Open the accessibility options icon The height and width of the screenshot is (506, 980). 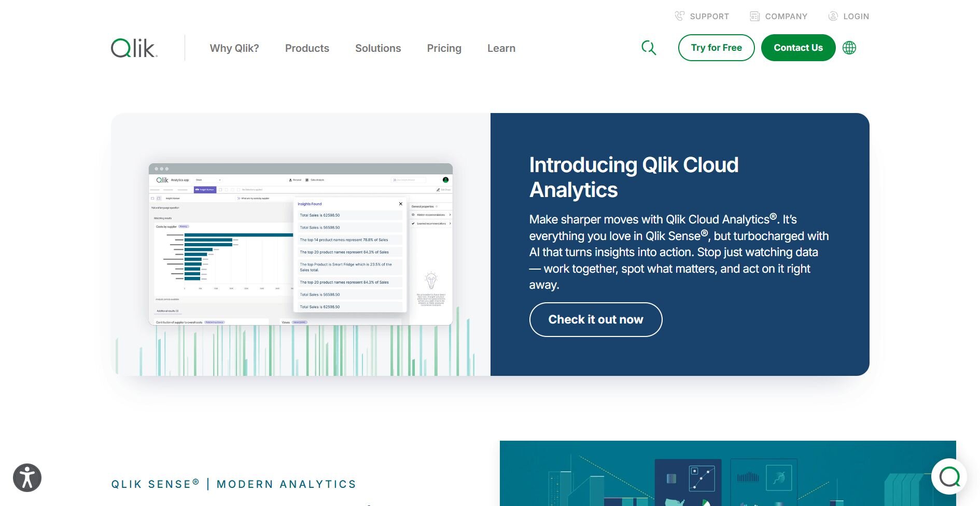pos(27,477)
